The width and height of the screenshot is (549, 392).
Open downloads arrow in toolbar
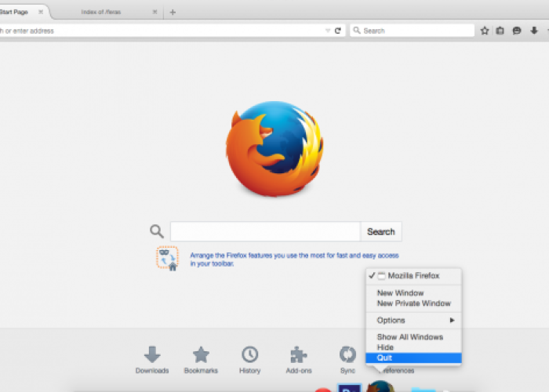coord(534,31)
